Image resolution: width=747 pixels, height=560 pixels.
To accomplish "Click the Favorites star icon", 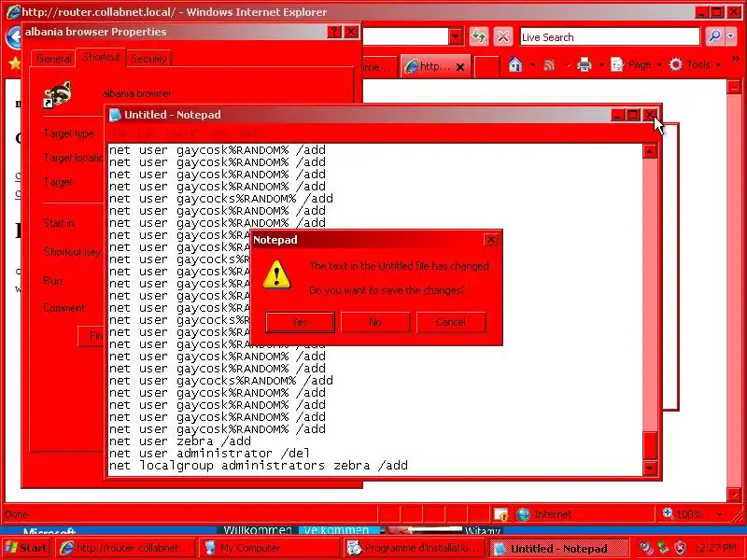I will [x=14, y=63].
